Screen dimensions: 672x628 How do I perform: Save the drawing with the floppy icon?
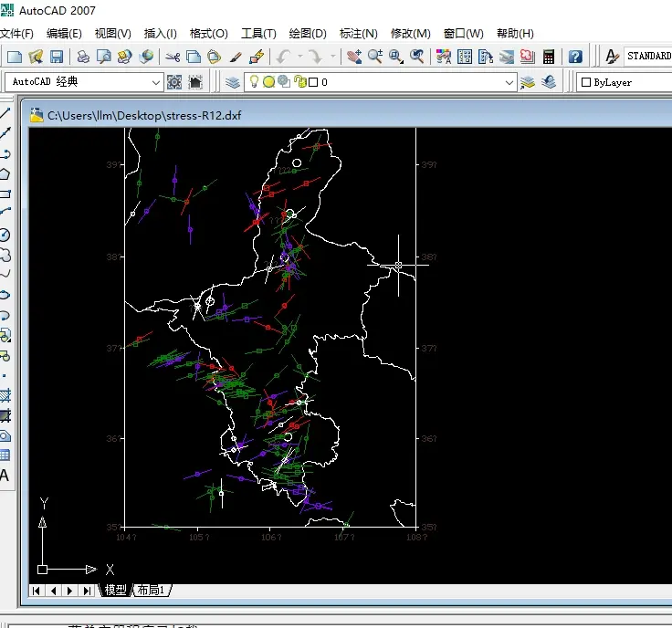[57, 56]
